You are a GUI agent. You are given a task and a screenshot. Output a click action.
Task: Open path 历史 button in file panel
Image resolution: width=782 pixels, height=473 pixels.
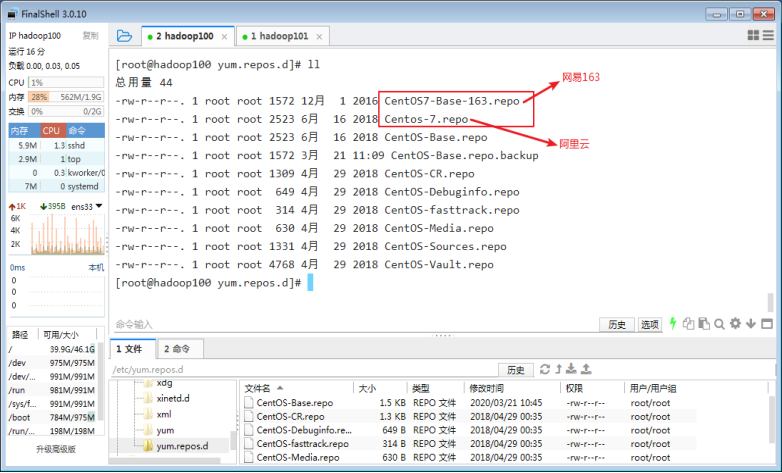[x=516, y=370]
